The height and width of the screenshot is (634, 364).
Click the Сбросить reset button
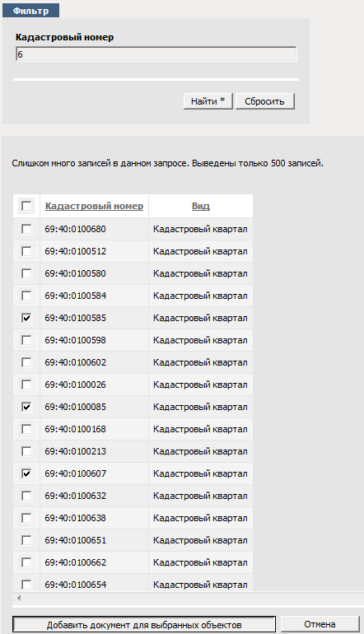264,101
